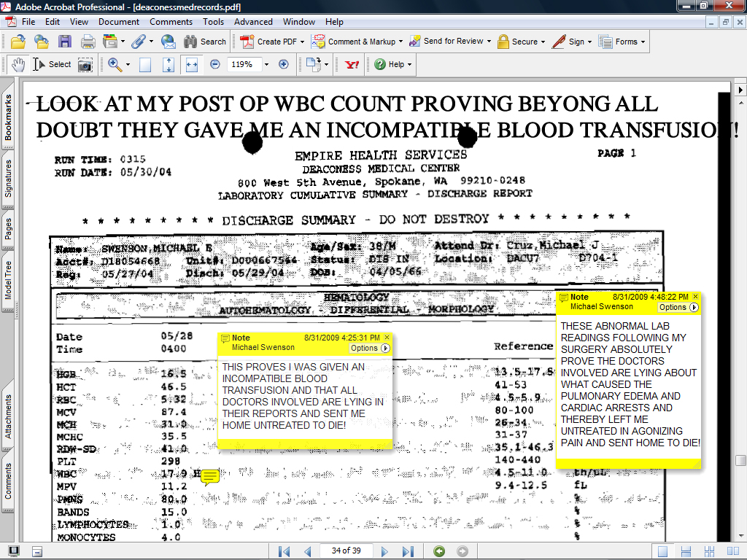This screenshot has width=747, height=560.
Task: Click the collapsed note icon beside WBC
Action: pyautogui.click(x=209, y=477)
